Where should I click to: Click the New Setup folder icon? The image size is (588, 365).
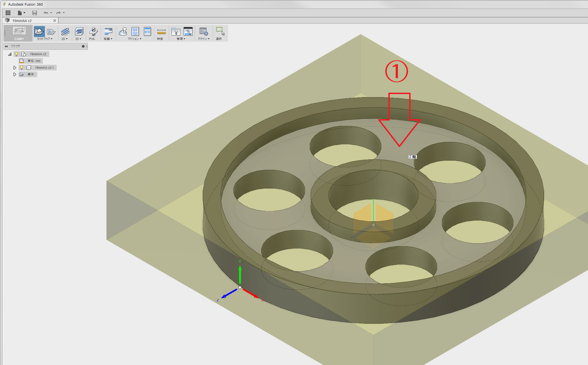click(x=39, y=32)
